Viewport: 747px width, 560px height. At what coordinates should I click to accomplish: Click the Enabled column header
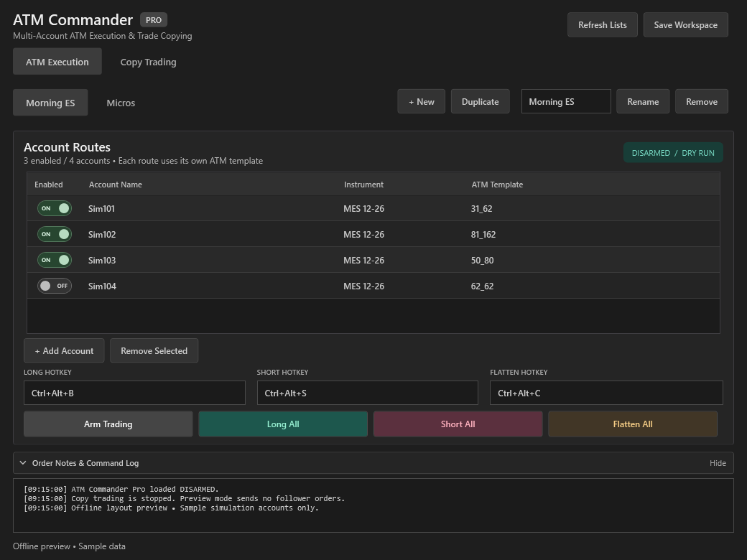49,185
